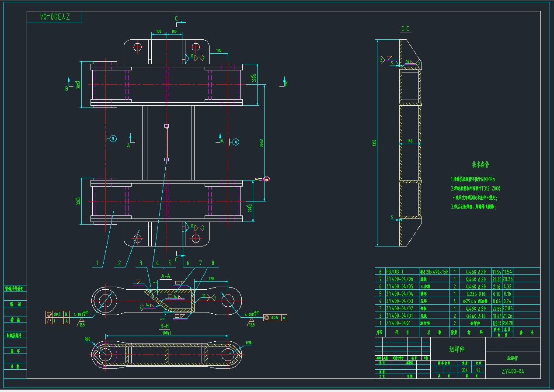Pick the 140 width dimension in C-C view
The height and width of the screenshot is (392, 554).
coord(410,141)
